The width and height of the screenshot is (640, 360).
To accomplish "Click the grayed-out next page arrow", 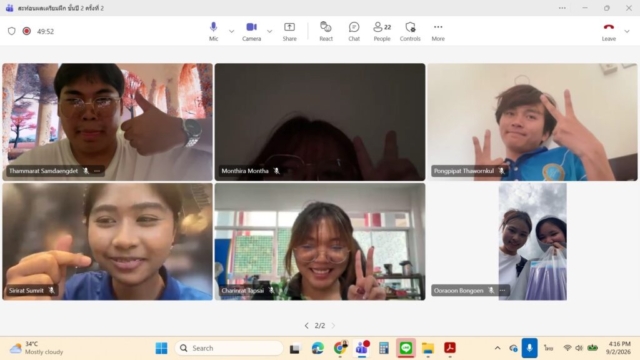I will [x=333, y=325].
